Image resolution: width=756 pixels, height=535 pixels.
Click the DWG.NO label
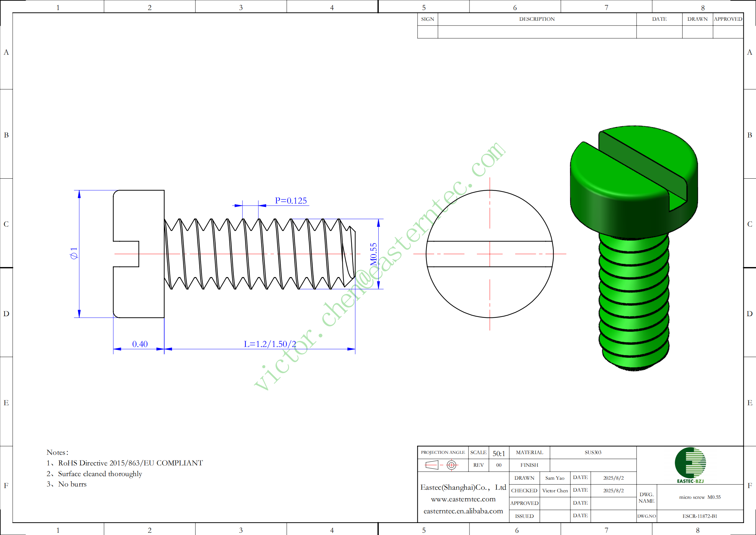coord(646,516)
